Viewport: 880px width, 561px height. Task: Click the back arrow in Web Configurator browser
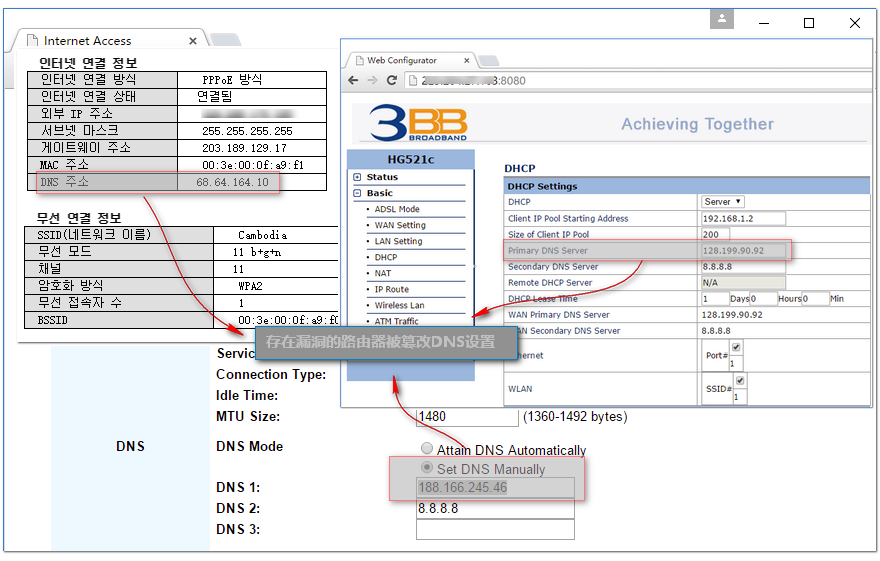point(353,80)
